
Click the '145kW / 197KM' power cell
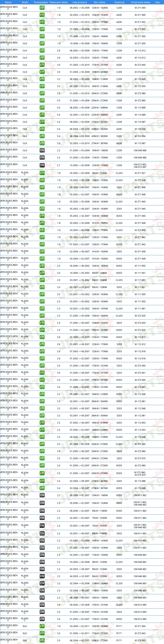point(99,309)
